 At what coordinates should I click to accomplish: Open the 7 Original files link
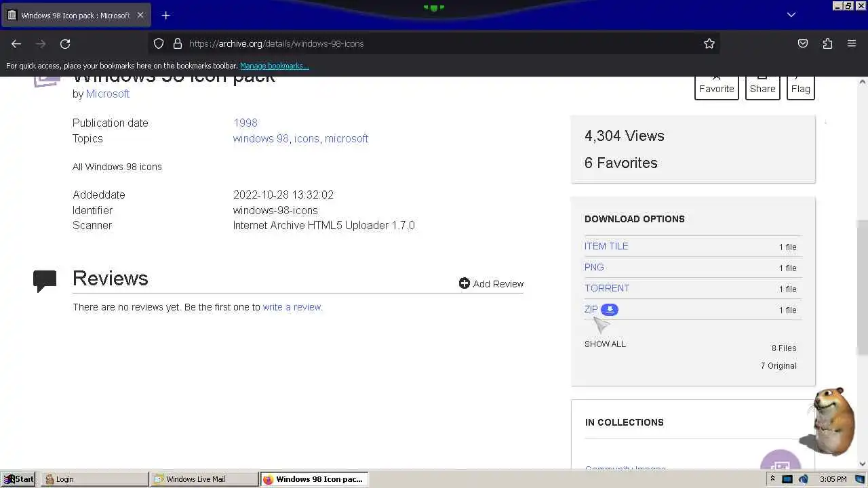click(778, 365)
